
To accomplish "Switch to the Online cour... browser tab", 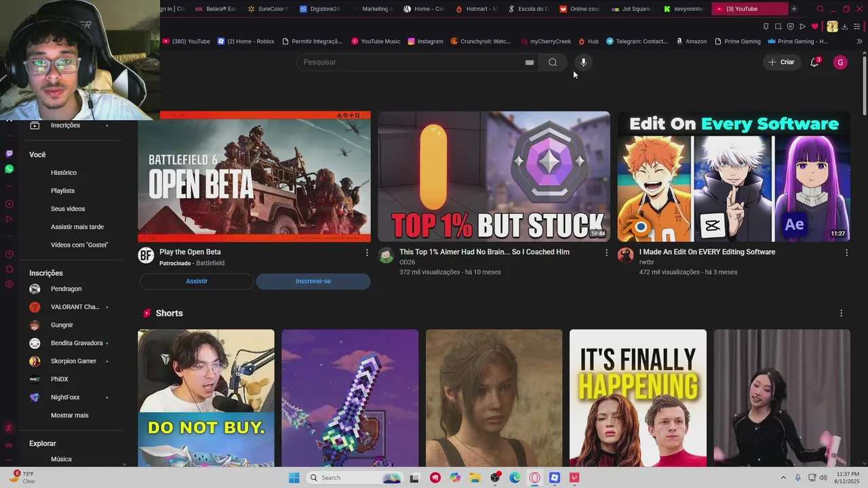I will click(580, 9).
